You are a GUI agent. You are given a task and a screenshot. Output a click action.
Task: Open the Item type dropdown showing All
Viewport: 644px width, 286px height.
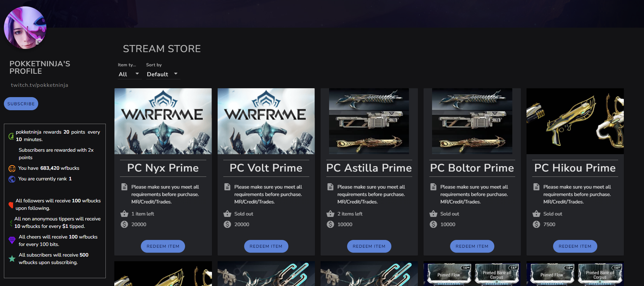pos(130,74)
